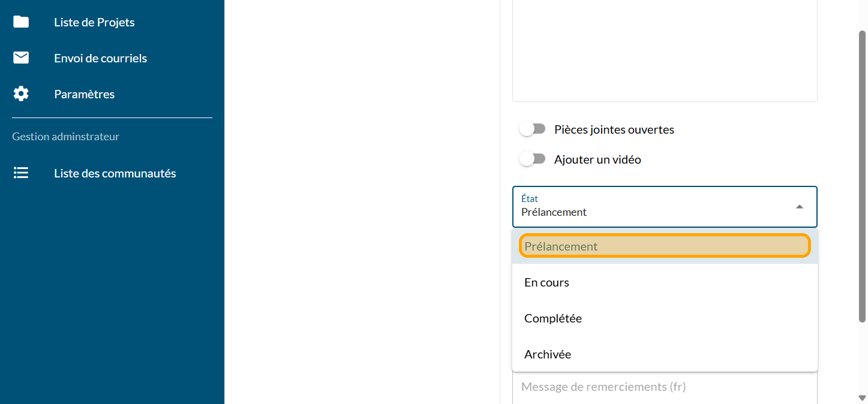The height and width of the screenshot is (404, 868).
Task: Click the vertical page scrollbar thumb
Action: [862, 174]
